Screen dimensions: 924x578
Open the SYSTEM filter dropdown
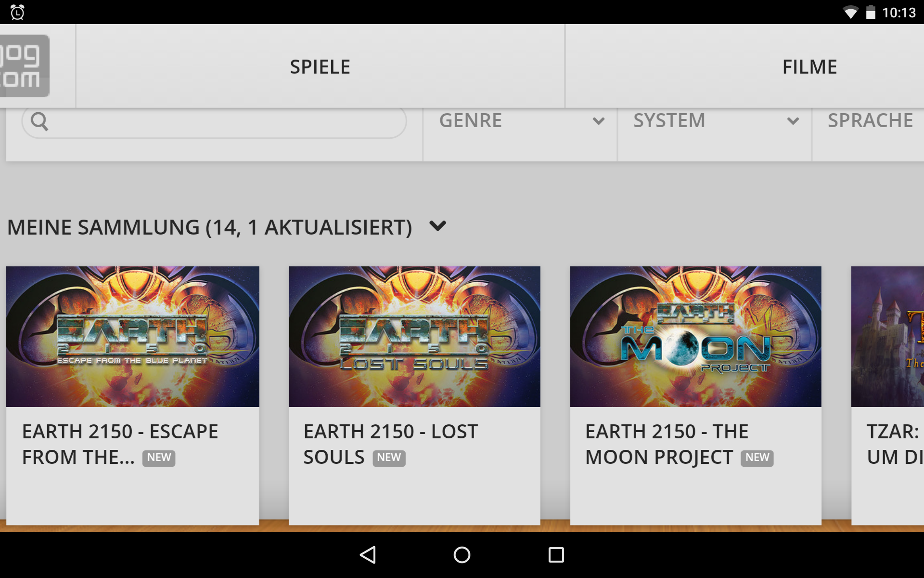pyautogui.click(x=715, y=120)
